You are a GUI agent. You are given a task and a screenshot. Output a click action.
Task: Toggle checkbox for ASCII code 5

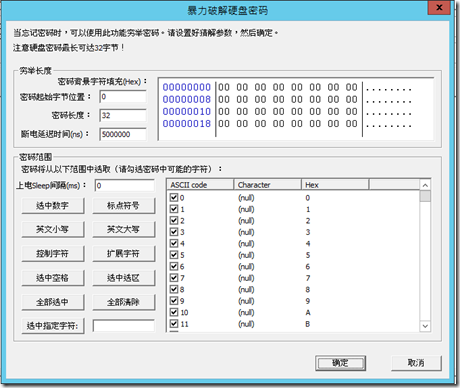(x=174, y=255)
